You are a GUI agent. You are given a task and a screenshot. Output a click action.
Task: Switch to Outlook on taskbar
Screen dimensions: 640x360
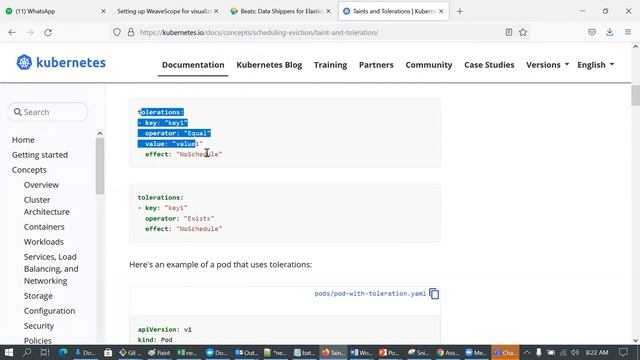coord(246,352)
